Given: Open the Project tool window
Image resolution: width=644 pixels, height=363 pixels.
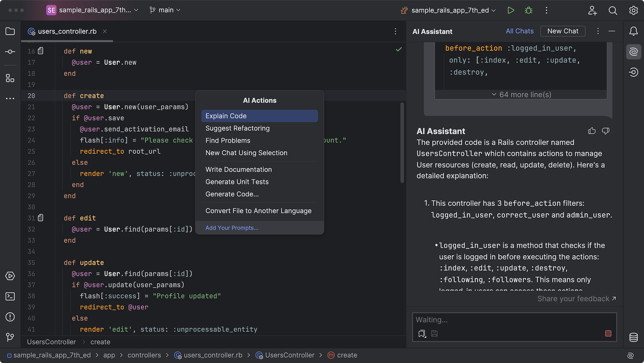Looking at the screenshot, I should pos(10,31).
